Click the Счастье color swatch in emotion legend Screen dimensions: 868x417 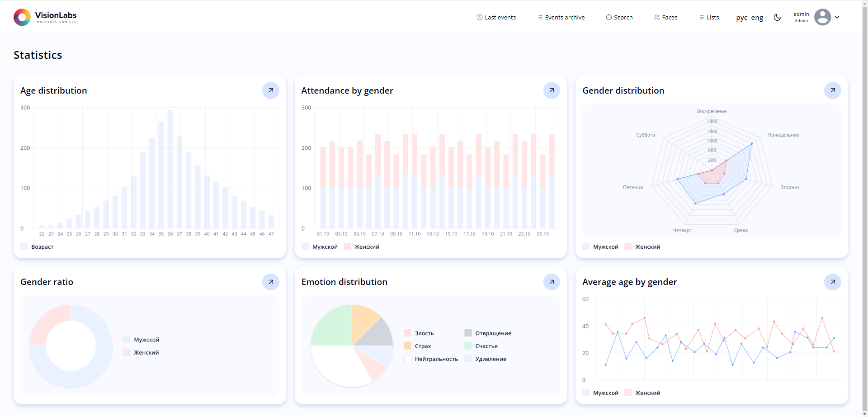pos(468,346)
